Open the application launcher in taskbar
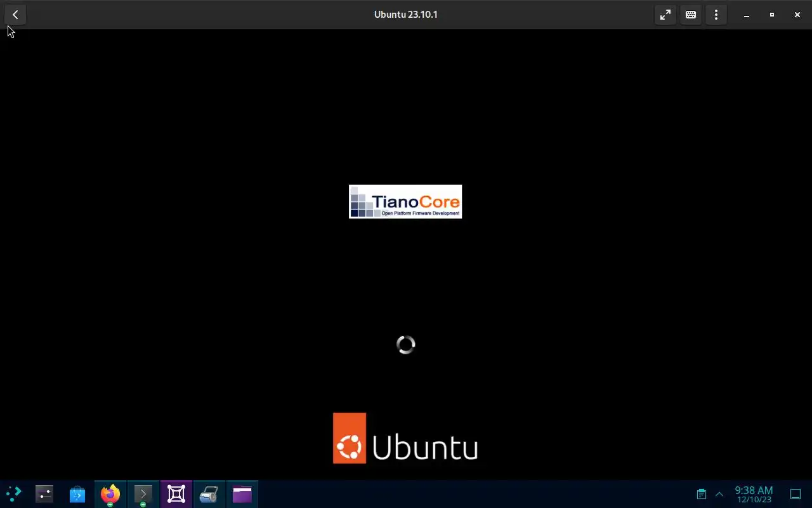 pos(13,494)
